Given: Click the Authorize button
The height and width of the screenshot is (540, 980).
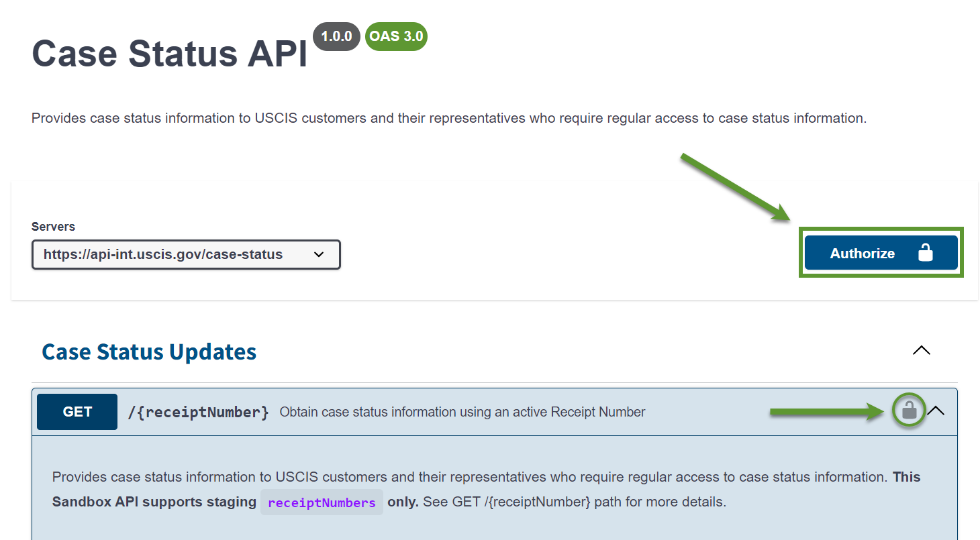Looking at the screenshot, I should (881, 253).
